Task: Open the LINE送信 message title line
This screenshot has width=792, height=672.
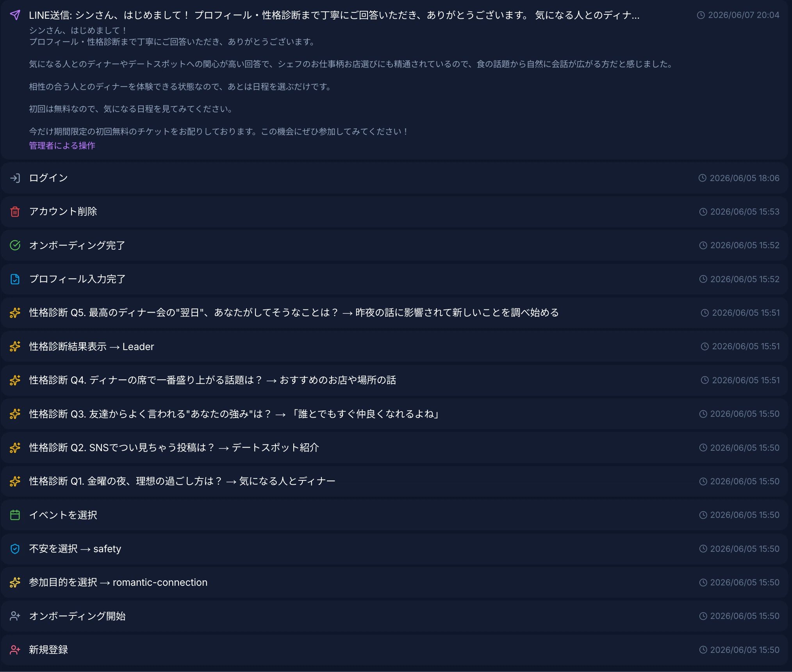Action: click(334, 15)
